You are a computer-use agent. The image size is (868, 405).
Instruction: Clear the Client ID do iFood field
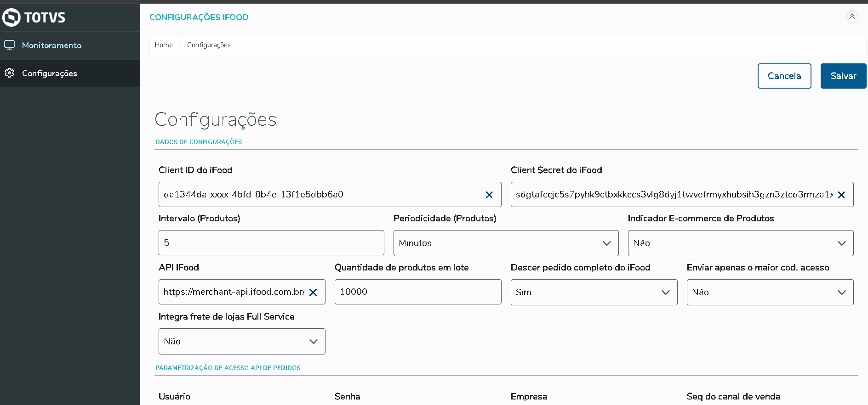(x=489, y=195)
